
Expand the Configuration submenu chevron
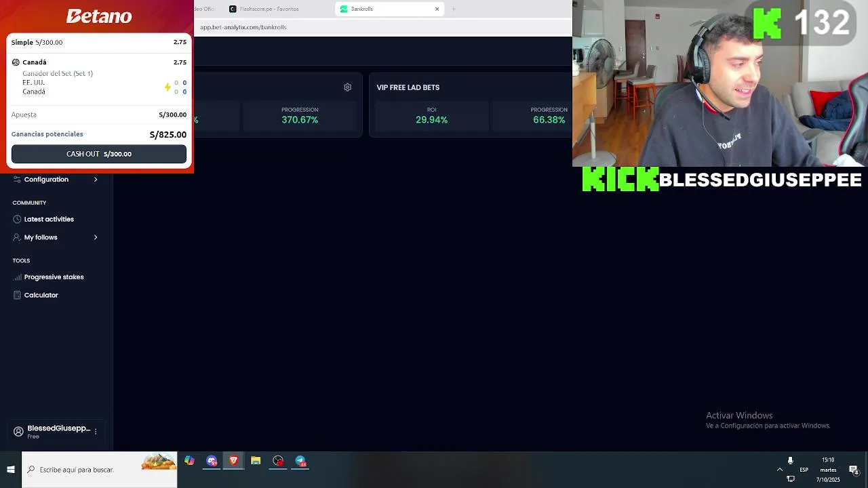click(96, 180)
